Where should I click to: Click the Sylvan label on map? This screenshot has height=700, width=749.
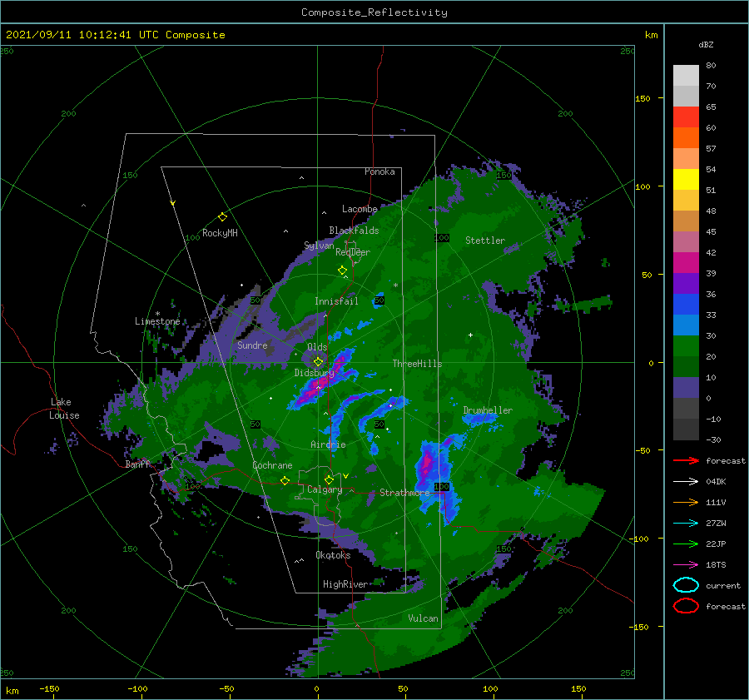click(319, 246)
